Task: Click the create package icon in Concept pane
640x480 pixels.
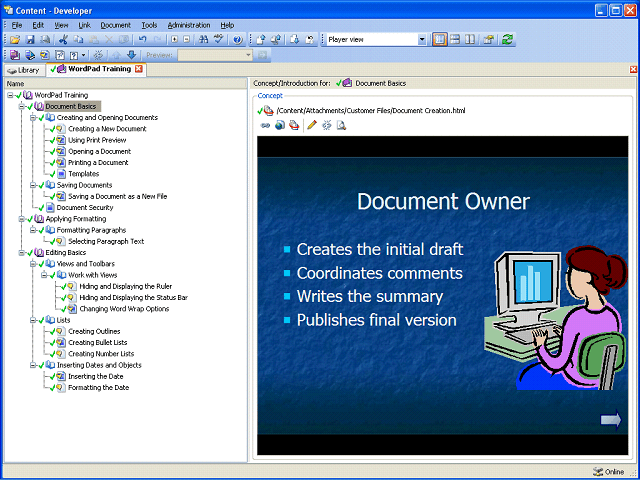Action: 294,125
